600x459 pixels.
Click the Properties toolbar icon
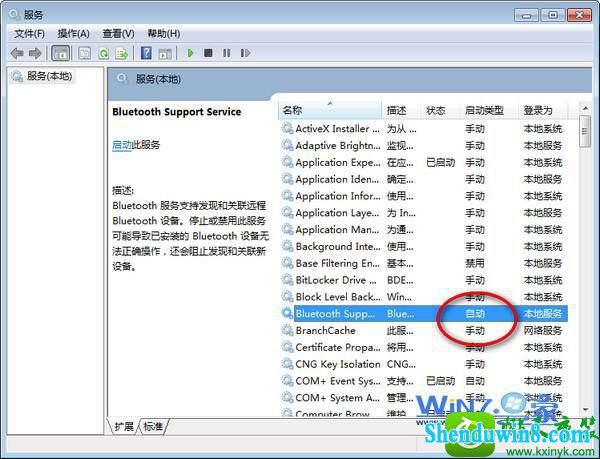tap(85, 53)
